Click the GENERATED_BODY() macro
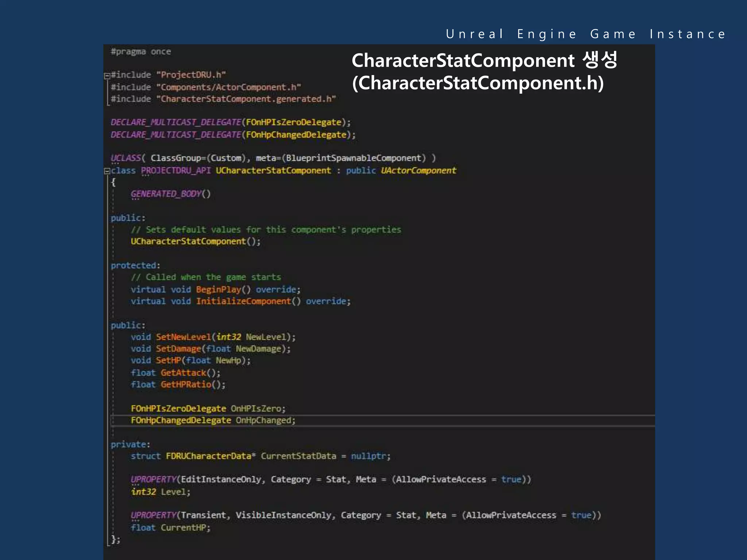Viewport: 747px width, 560px height. [171, 194]
